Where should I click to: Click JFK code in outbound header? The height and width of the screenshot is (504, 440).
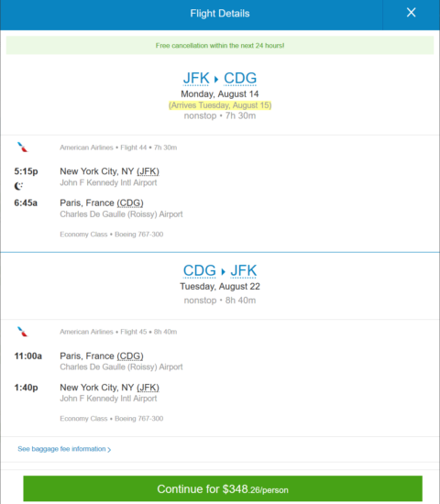click(x=196, y=78)
